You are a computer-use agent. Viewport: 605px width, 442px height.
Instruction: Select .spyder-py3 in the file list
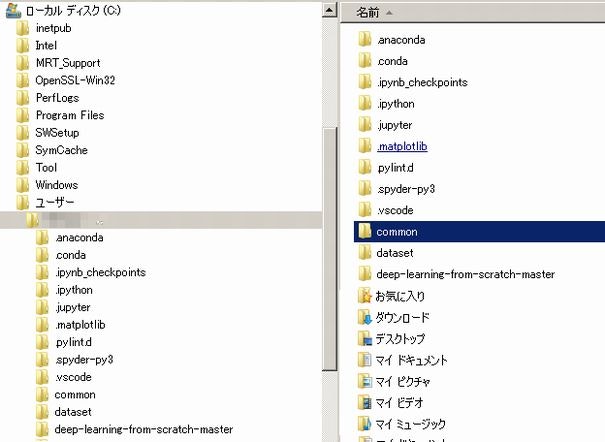click(x=406, y=189)
